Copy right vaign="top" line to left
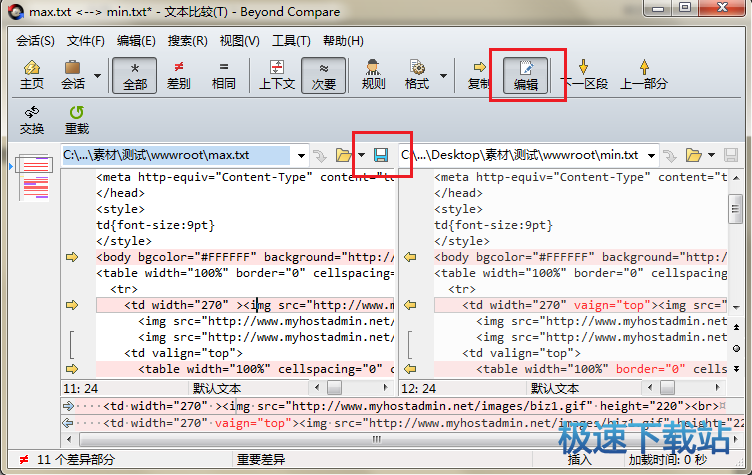The width and height of the screenshot is (752, 475). [410, 305]
